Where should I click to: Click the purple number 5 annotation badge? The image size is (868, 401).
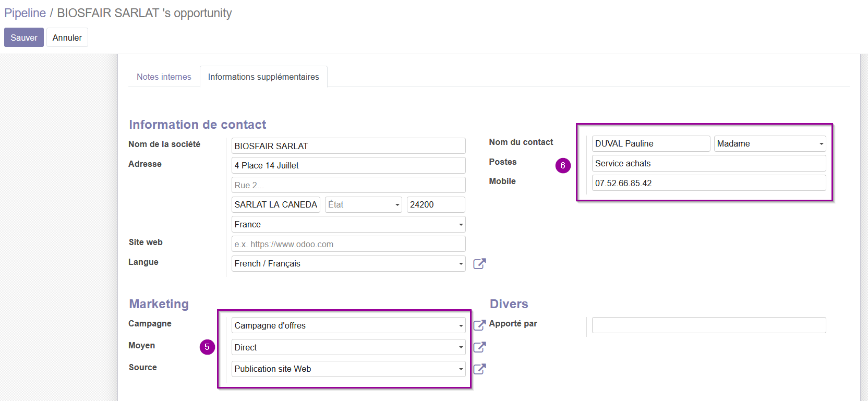(x=207, y=347)
